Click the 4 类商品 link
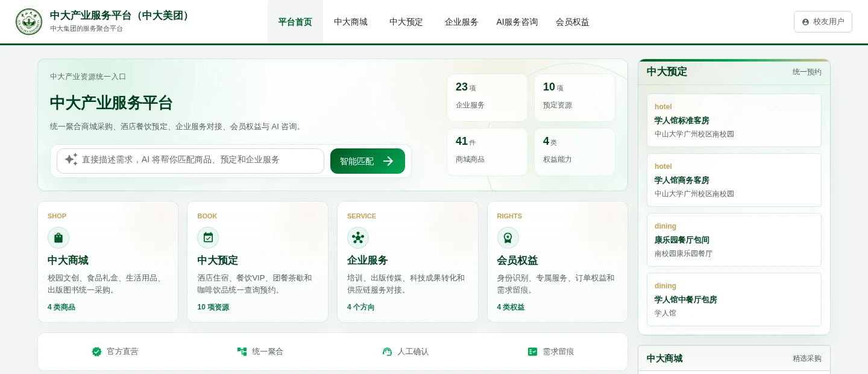The image size is (868, 374). tap(61, 307)
